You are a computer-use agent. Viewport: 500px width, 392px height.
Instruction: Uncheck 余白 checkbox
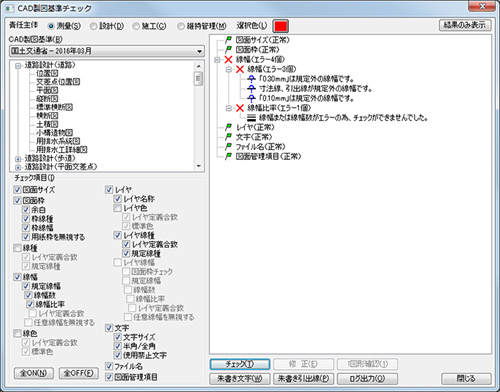point(26,210)
